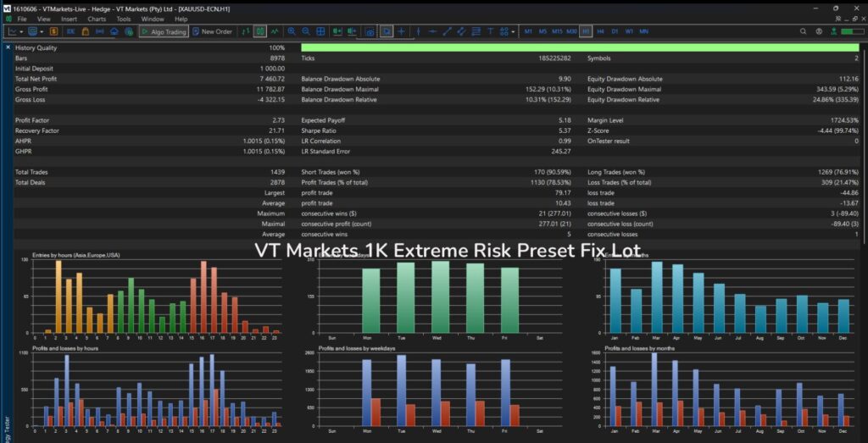Select the trendline drawing tool
Screen dimensions: 868x443
[448, 31]
